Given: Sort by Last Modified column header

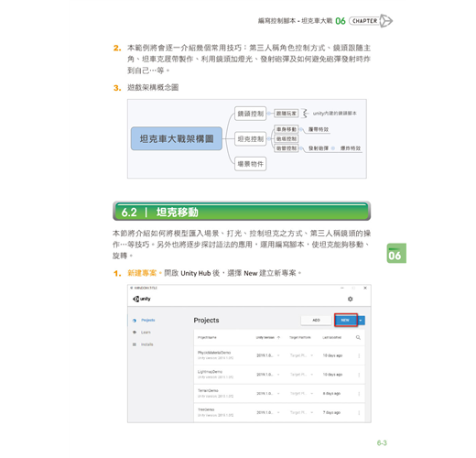Looking at the screenshot, I should 331,337.
